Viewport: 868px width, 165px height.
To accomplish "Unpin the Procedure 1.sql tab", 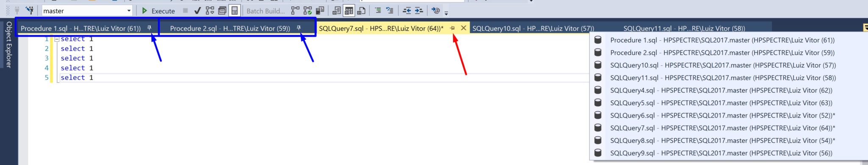I will 149,28.
